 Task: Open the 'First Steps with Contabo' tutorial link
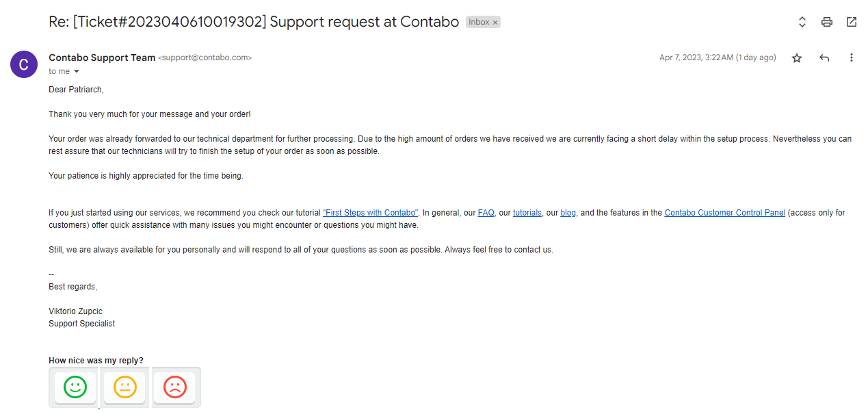click(x=370, y=213)
